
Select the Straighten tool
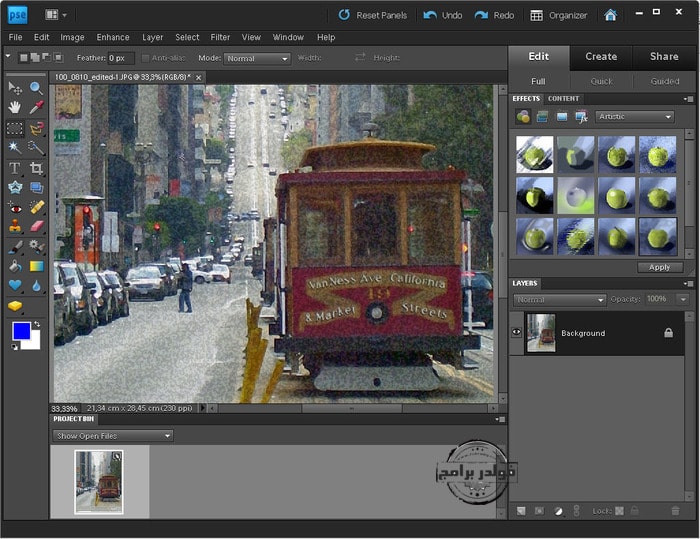[x=36, y=188]
